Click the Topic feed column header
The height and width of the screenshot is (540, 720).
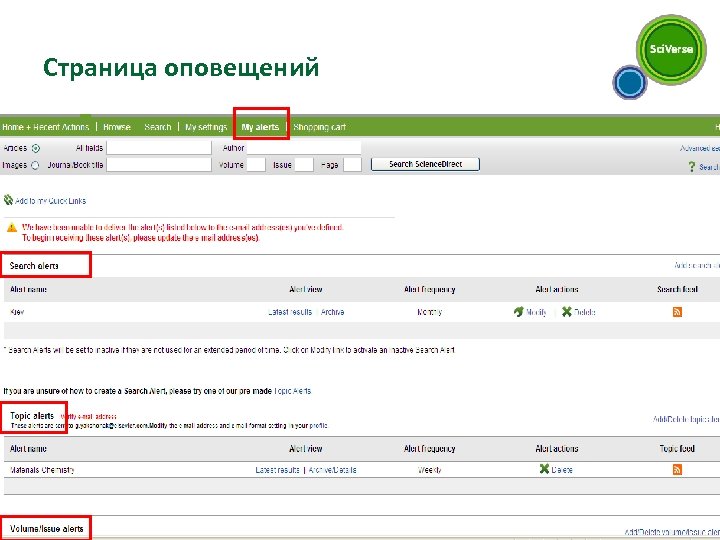point(677,449)
